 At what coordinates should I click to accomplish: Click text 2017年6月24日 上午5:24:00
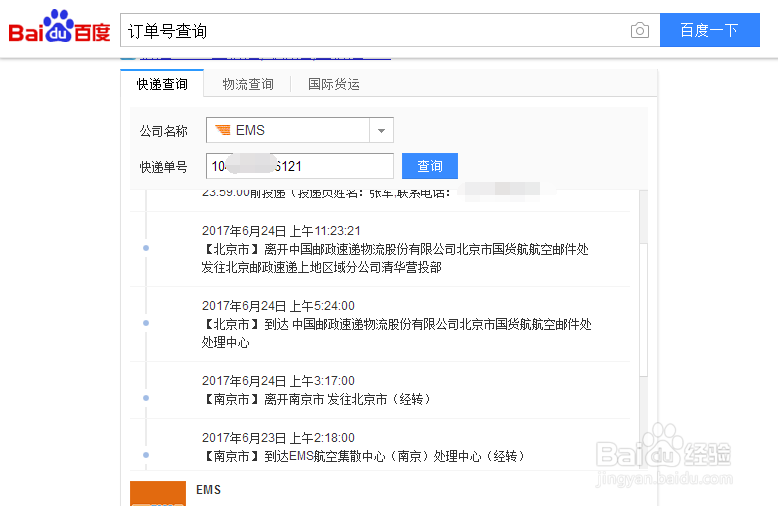278,306
